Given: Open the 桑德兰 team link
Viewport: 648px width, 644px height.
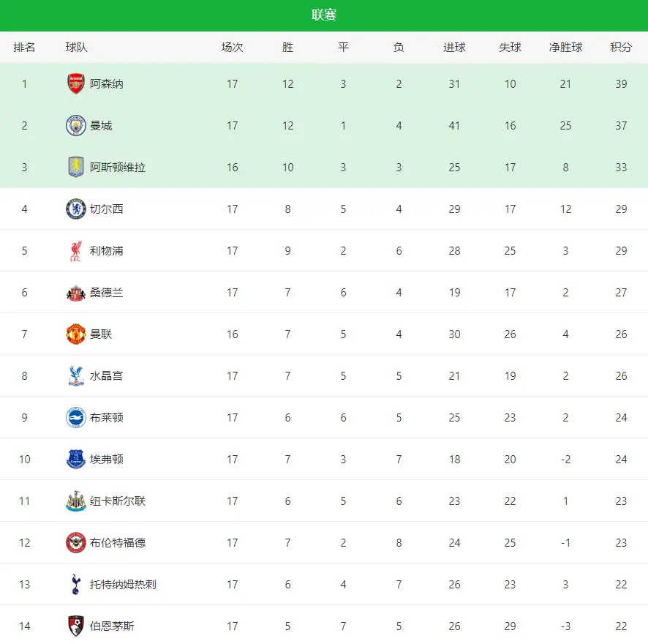Looking at the screenshot, I should pyautogui.click(x=107, y=293).
